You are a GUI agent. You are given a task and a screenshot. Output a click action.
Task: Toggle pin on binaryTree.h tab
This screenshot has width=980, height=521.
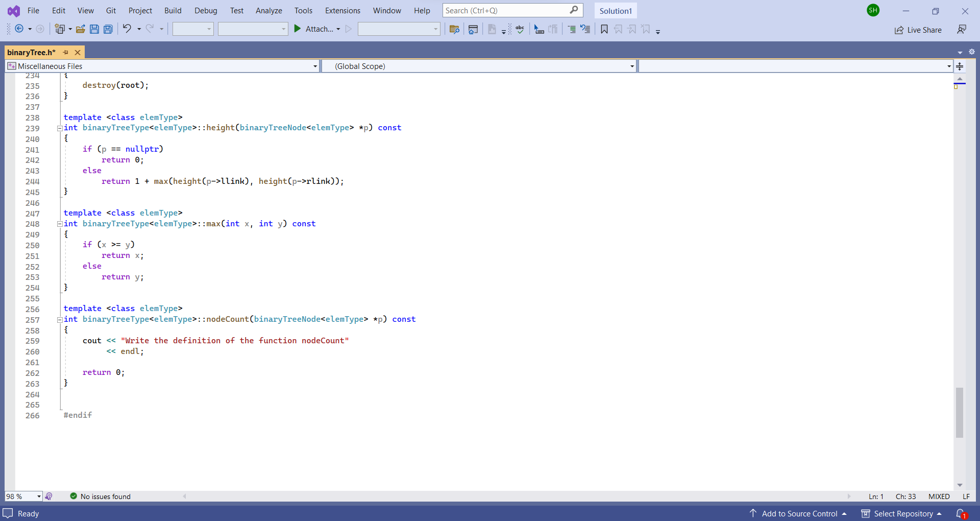(x=65, y=52)
